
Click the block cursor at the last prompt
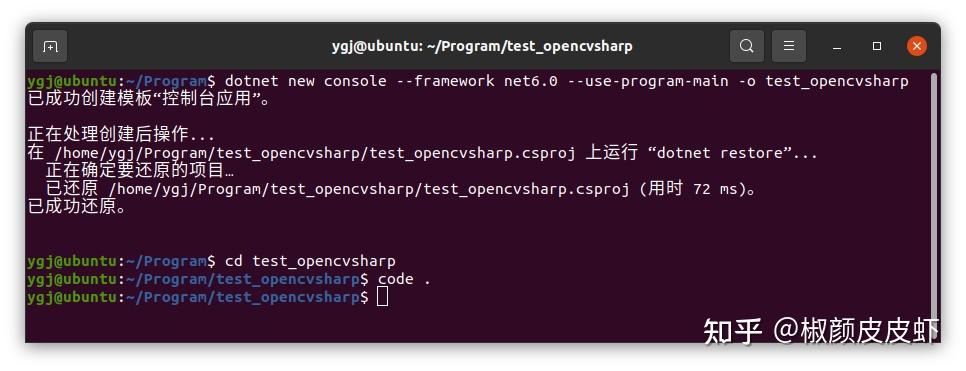(383, 297)
